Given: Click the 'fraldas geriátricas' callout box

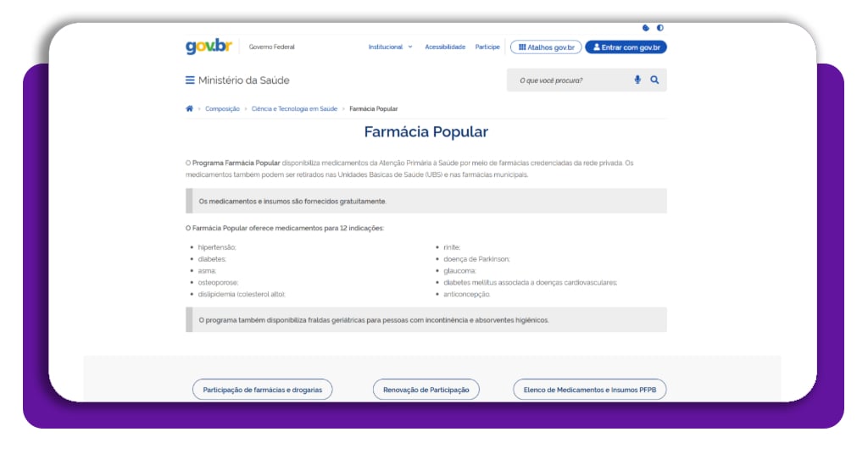Looking at the screenshot, I should (x=426, y=319).
